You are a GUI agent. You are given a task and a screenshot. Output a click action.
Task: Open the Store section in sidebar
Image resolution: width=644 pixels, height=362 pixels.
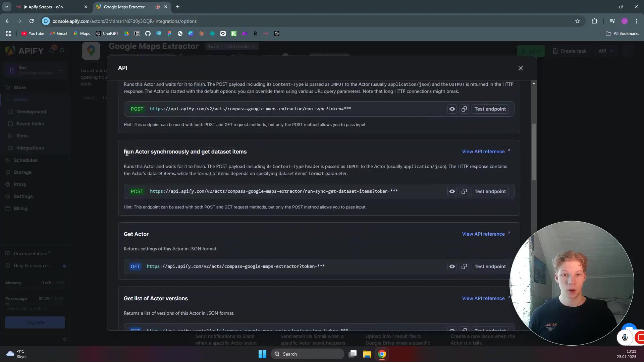point(20,87)
